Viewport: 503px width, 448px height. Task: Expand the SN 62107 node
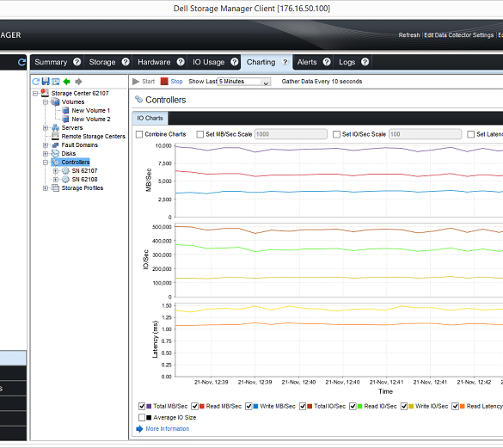[56, 171]
